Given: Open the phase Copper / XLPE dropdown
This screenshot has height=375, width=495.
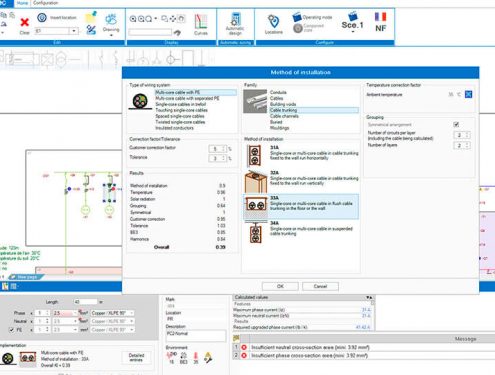Looking at the screenshot, I should pos(112,313).
